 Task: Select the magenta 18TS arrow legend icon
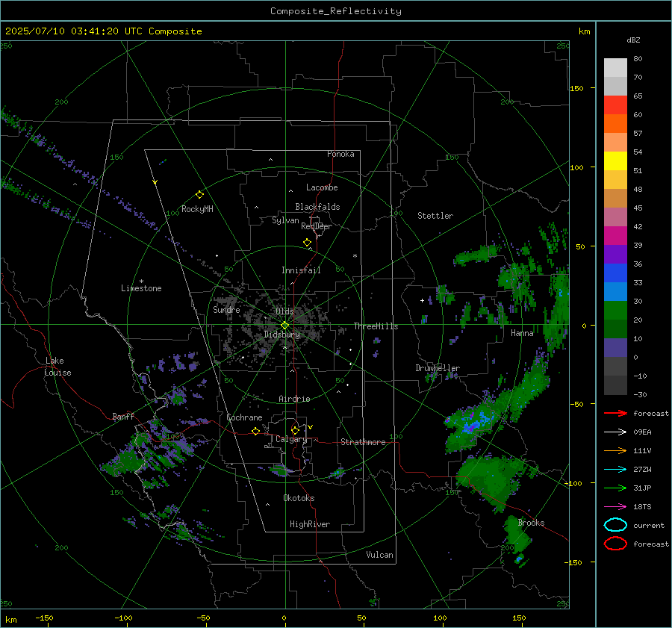(x=615, y=507)
